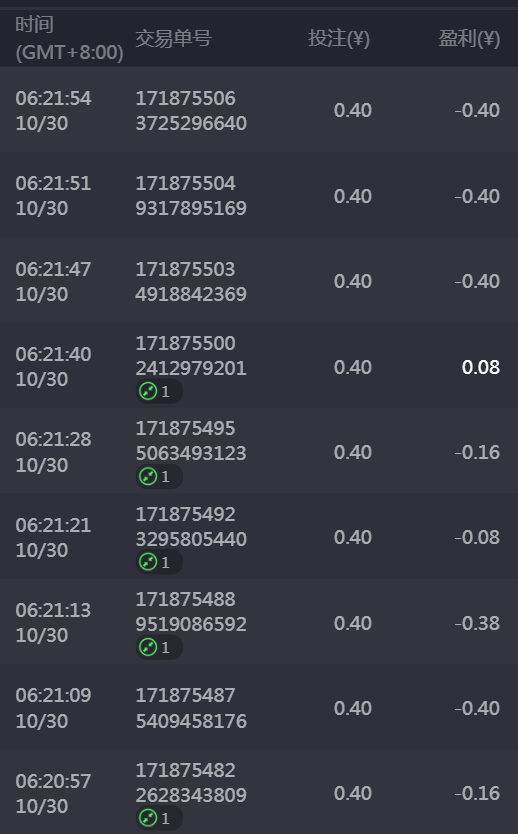This screenshot has height=834, width=518.
Task: Open order number 1718755034918842369
Action: pos(191,281)
